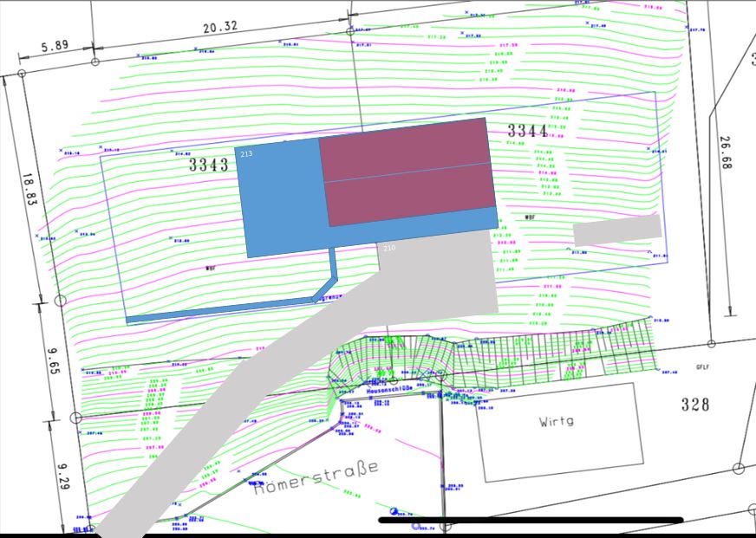Click the white 213 elevation label
756x538 pixels.
pos(246,154)
